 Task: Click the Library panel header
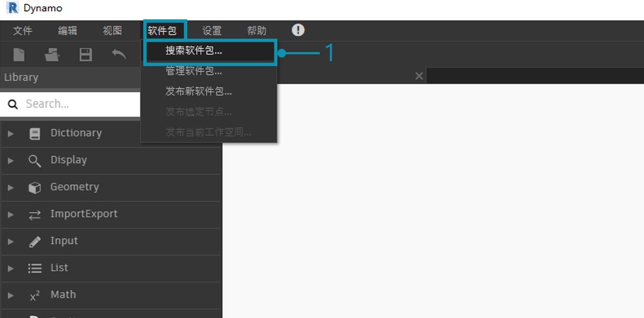pos(70,77)
